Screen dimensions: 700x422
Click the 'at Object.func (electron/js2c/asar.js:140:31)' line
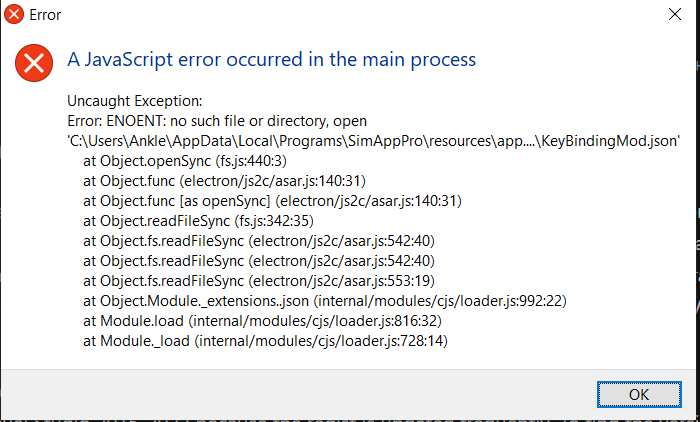point(224,181)
